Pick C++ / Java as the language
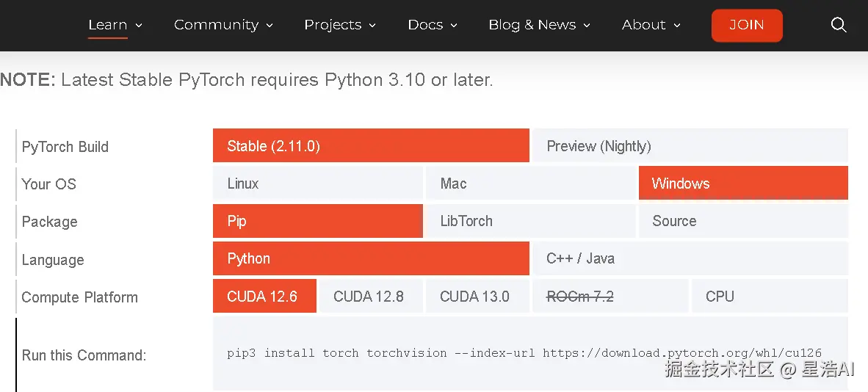The height and width of the screenshot is (392, 868). pyautogui.click(x=690, y=258)
